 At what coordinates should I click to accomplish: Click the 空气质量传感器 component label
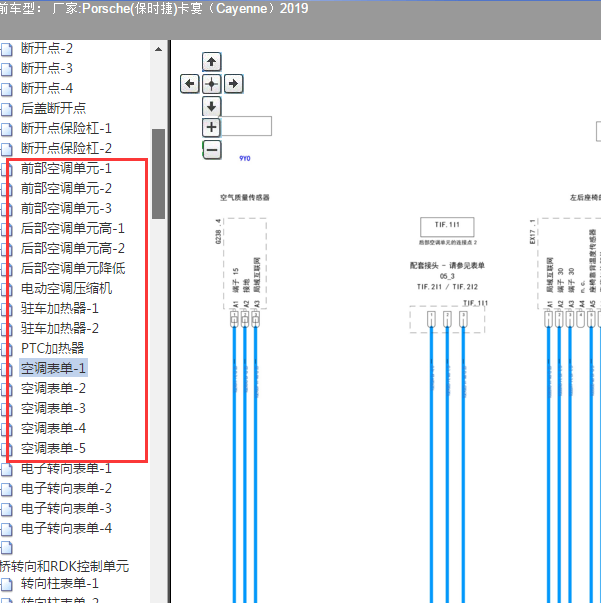click(245, 198)
